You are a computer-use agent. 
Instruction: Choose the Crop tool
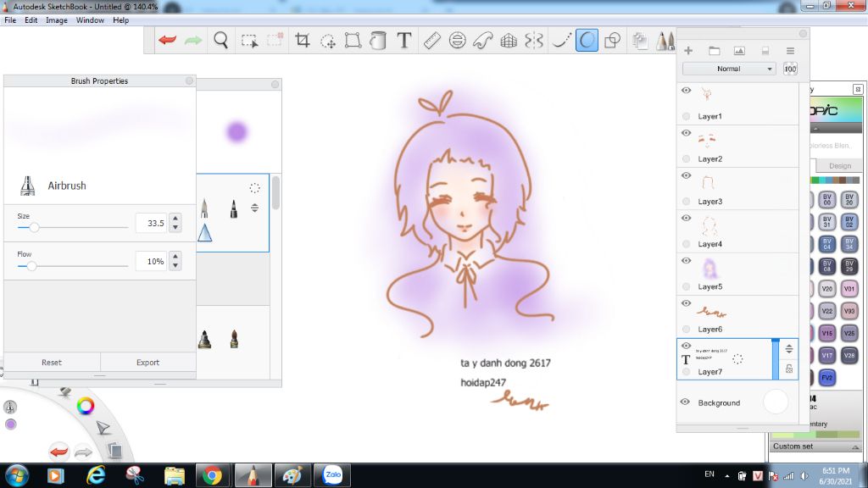pyautogui.click(x=303, y=41)
